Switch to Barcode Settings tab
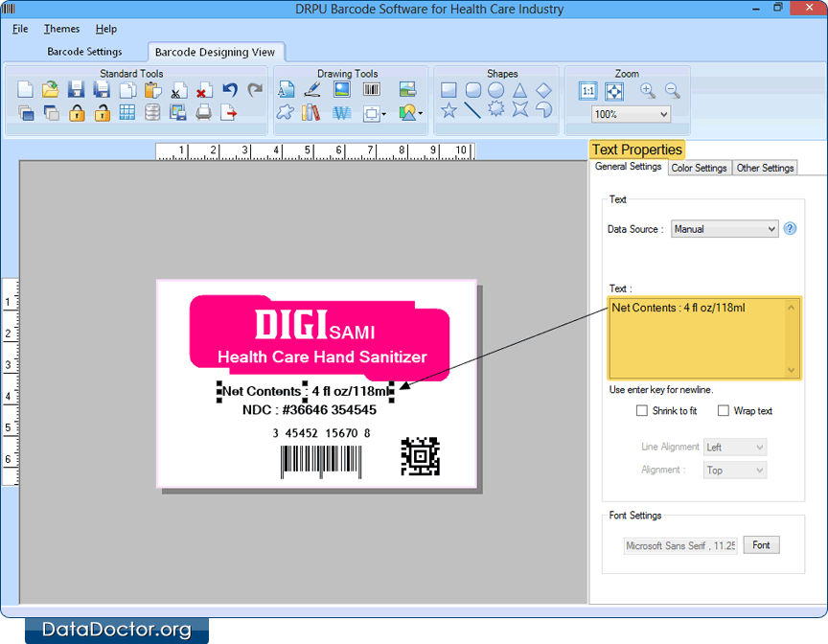The image size is (828, 644). pyautogui.click(x=84, y=52)
